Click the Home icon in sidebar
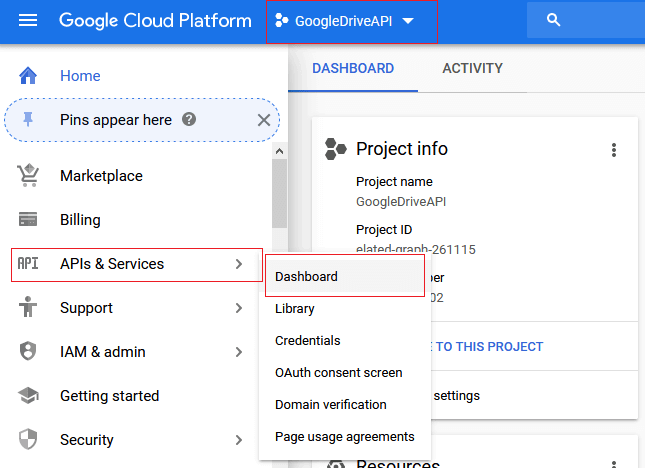The height and width of the screenshot is (468, 645). tap(28, 76)
